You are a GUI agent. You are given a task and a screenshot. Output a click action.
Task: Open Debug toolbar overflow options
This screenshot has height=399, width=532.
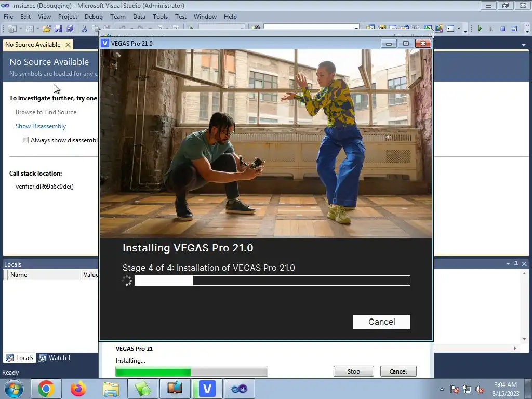tap(527, 30)
